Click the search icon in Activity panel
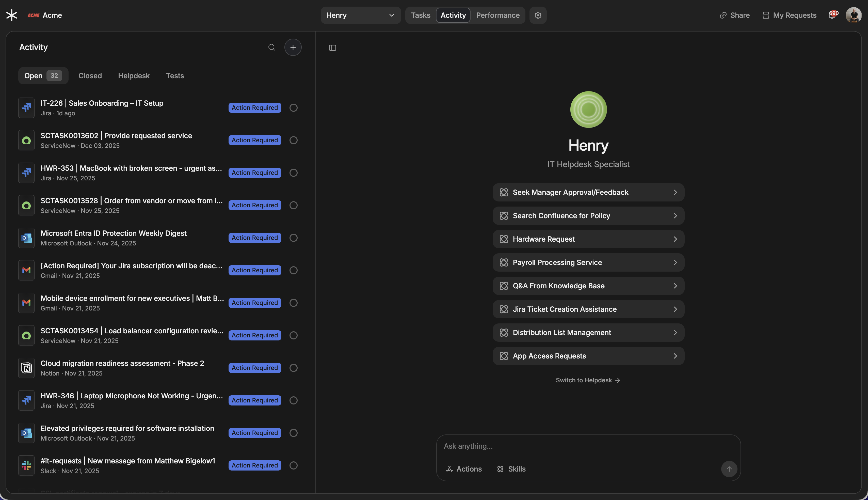The image size is (868, 500). (271, 48)
